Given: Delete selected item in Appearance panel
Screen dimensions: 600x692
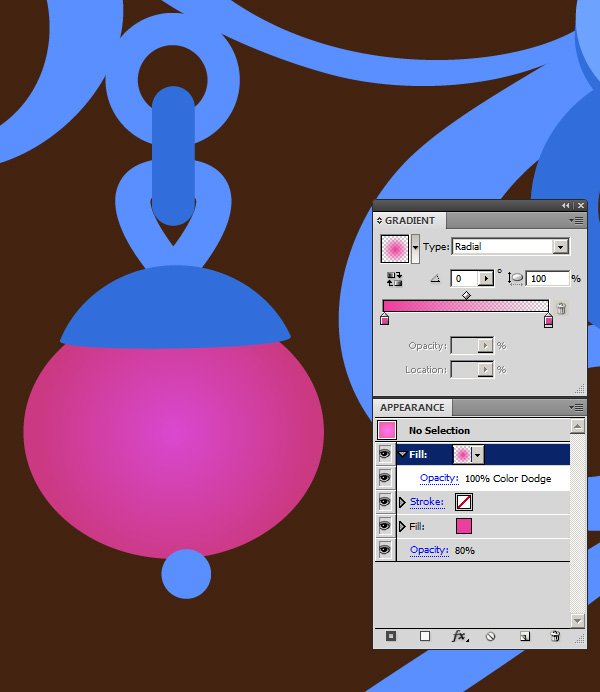Looking at the screenshot, I should click(x=555, y=636).
